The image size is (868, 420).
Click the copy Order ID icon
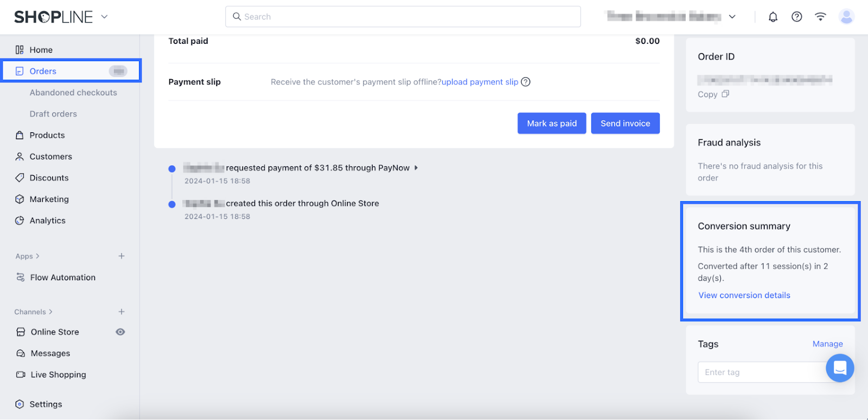tap(725, 94)
